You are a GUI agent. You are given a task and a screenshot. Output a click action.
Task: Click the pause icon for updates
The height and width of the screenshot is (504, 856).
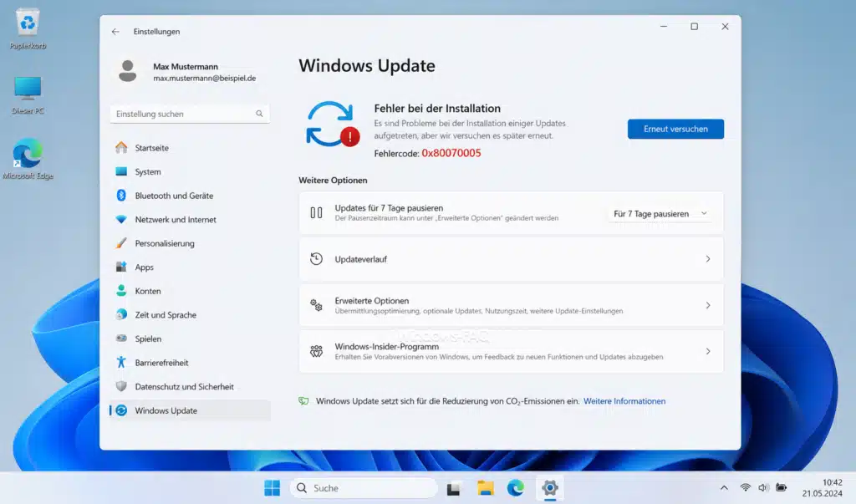click(x=316, y=212)
